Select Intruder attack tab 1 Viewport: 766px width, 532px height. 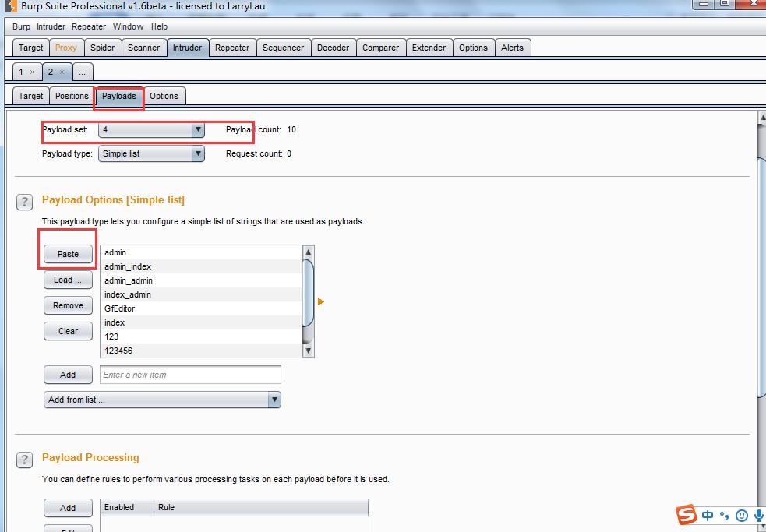[21, 72]
